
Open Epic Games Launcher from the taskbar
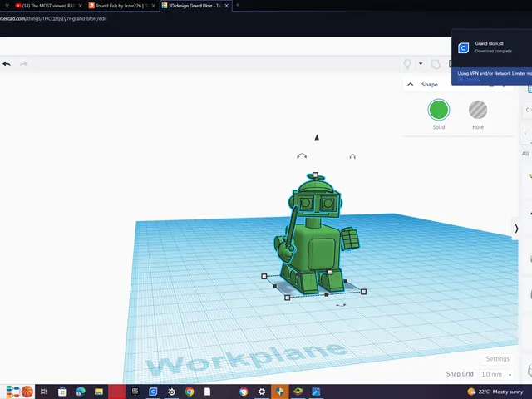pos(135,392)
